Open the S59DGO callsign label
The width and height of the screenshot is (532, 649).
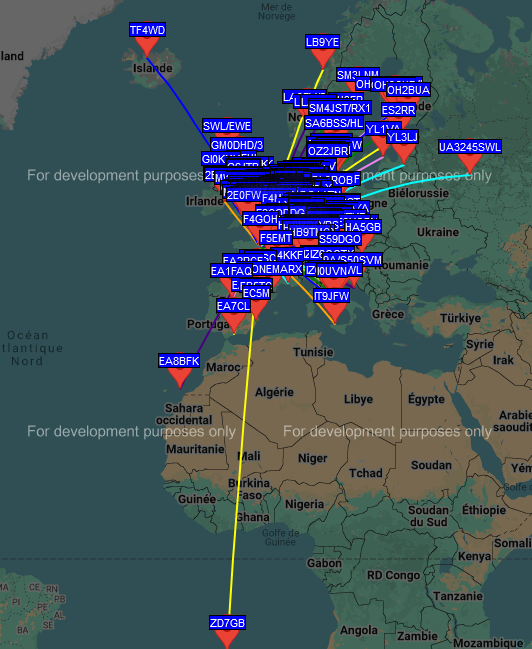[x=340, y=239]
